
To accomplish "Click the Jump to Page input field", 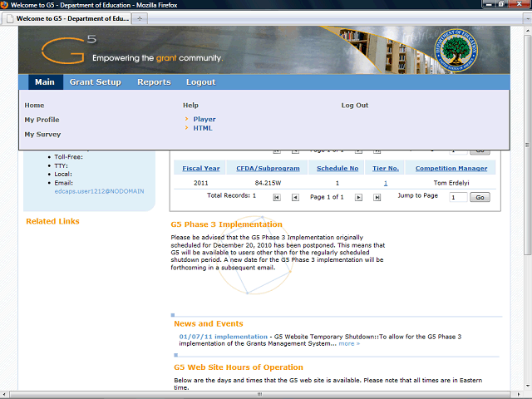I will [458, 197].
